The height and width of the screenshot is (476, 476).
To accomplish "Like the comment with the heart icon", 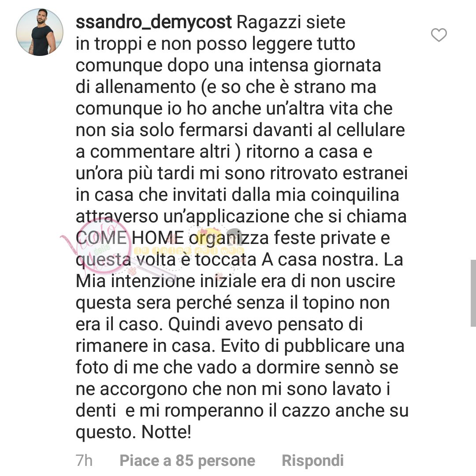I will [x=439, y=35].
